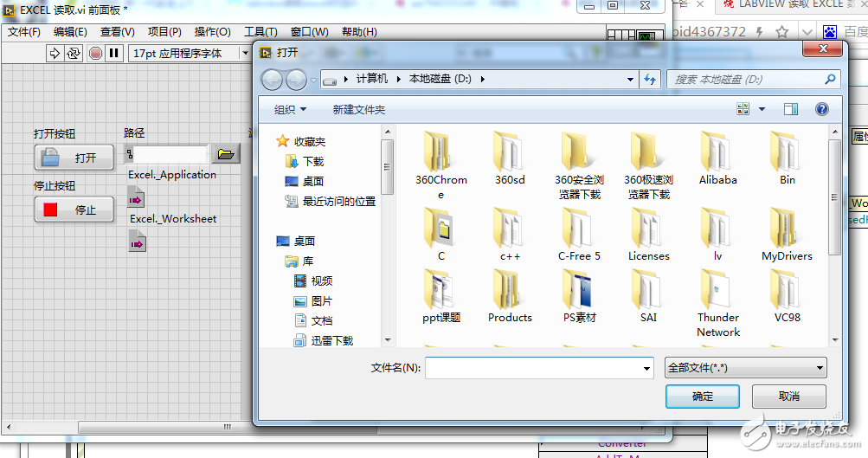Click the Excel._Worksheet refnum icon
Viewport: 868px width, 458px height.
click(138, 242)
